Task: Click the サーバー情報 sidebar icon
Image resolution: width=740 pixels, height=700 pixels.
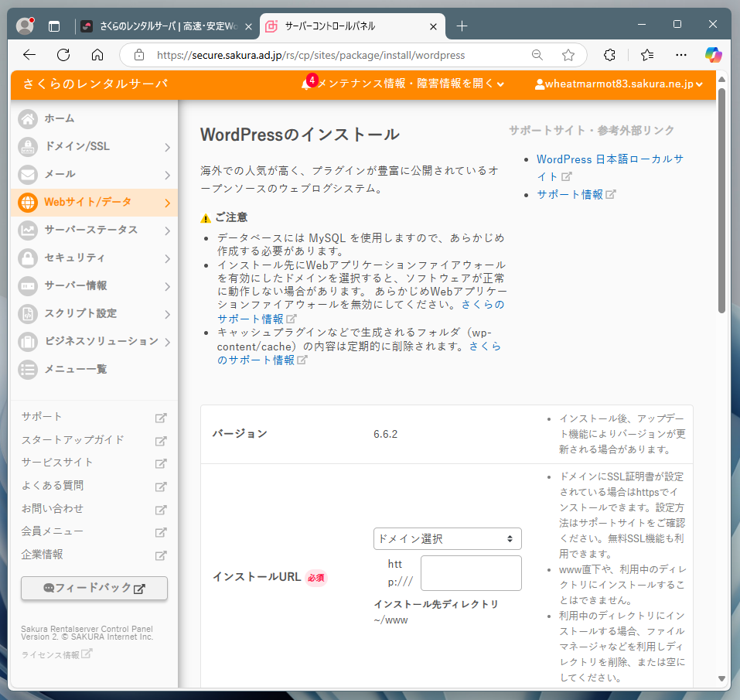Action: coord(28,286)
